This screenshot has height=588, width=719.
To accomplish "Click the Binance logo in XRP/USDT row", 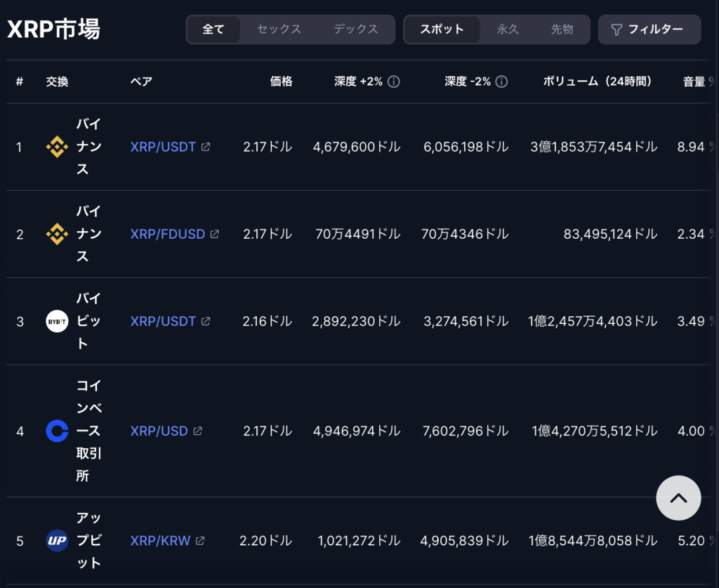I will [x=57, y=147].
